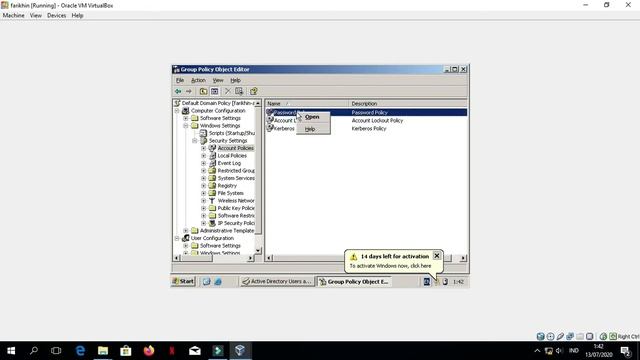Select Wireless Network policies tree item

tap(236, 200)
